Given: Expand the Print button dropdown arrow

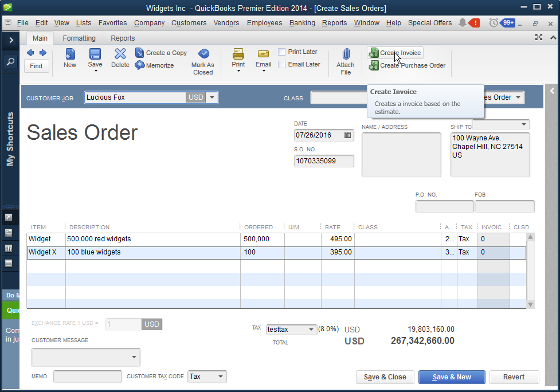Looking at the screenshot, I should [x=238, y=71].
